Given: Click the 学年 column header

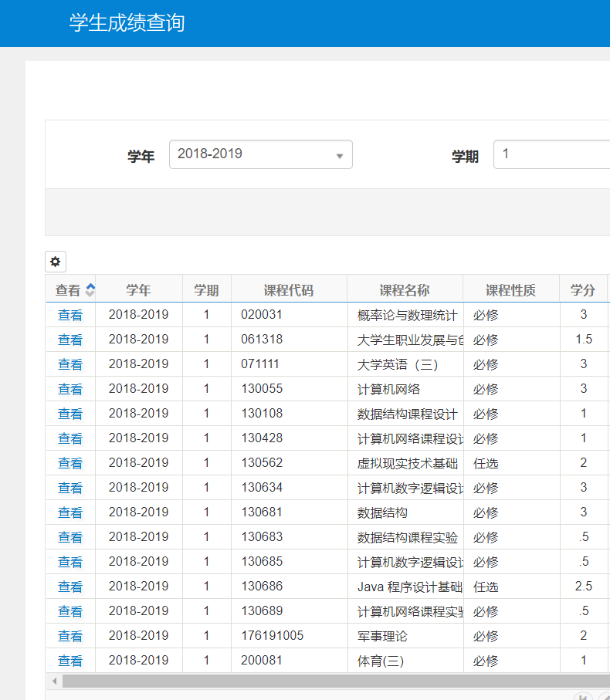Looking at the screenshot, I should [x=139, y=290].
